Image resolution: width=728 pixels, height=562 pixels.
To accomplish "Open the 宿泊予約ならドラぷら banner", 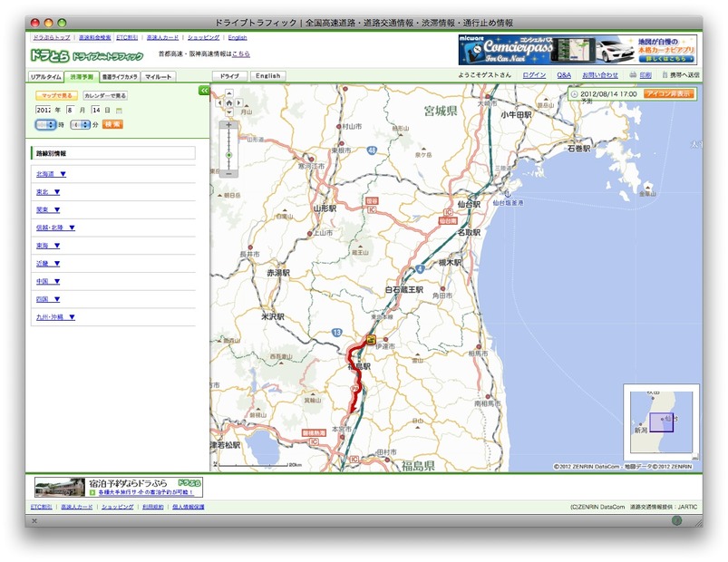I will [x=119, y=488].
